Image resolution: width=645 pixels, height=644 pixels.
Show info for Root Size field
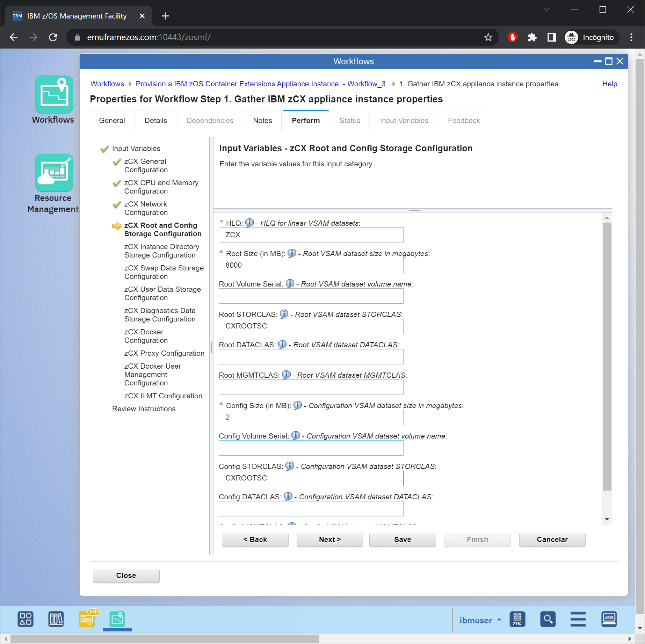(x=292, y=253)
